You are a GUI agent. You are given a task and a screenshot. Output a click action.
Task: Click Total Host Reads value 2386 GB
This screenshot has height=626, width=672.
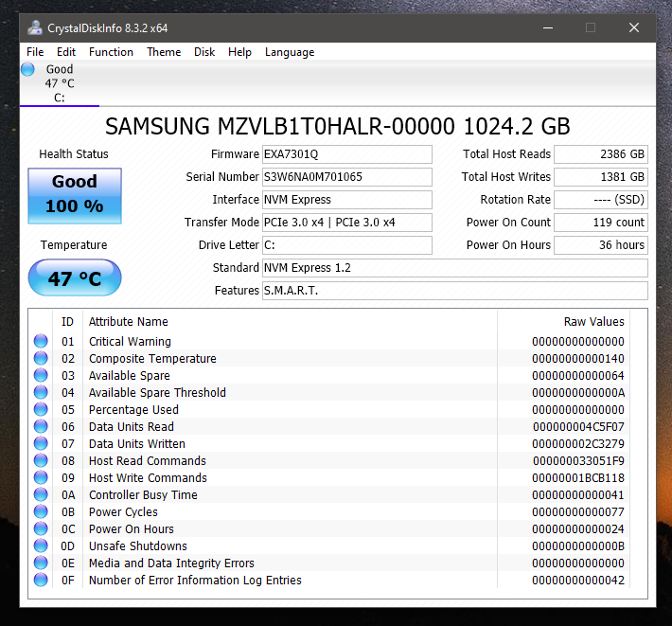(601, 154)
